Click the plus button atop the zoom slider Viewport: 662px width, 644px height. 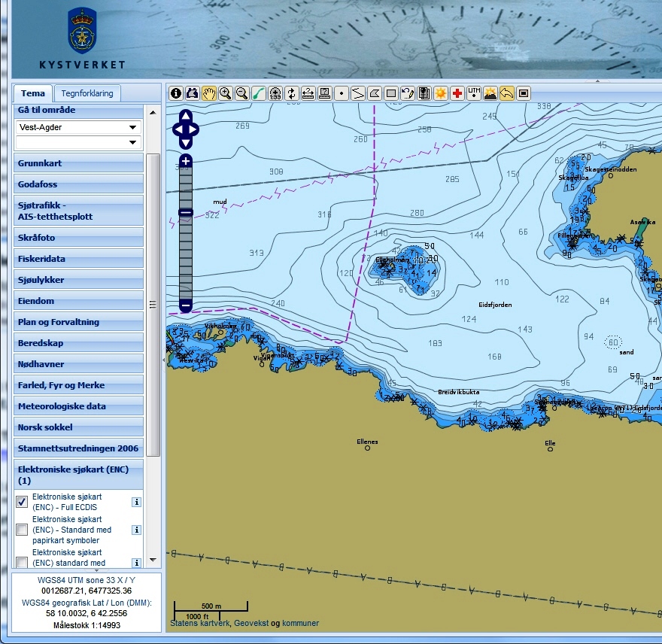tap(186, 161)
